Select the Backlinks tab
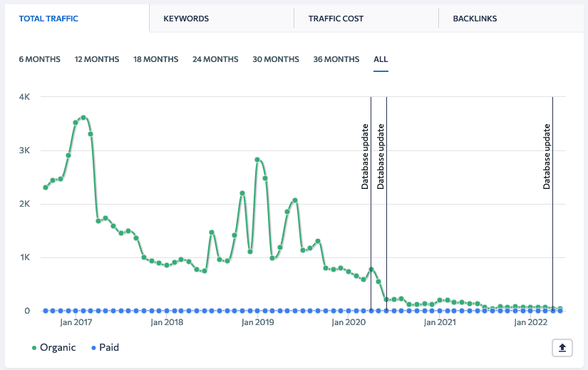588x370 pixels. pyautogui.click(x=475, y=19)
